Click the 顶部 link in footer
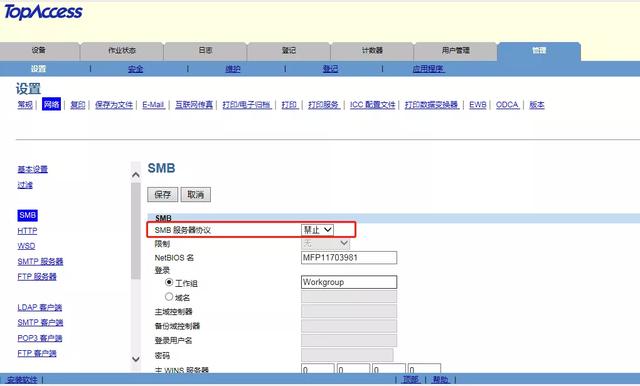This screenshot has width=640, height=386. click(410, 380)
